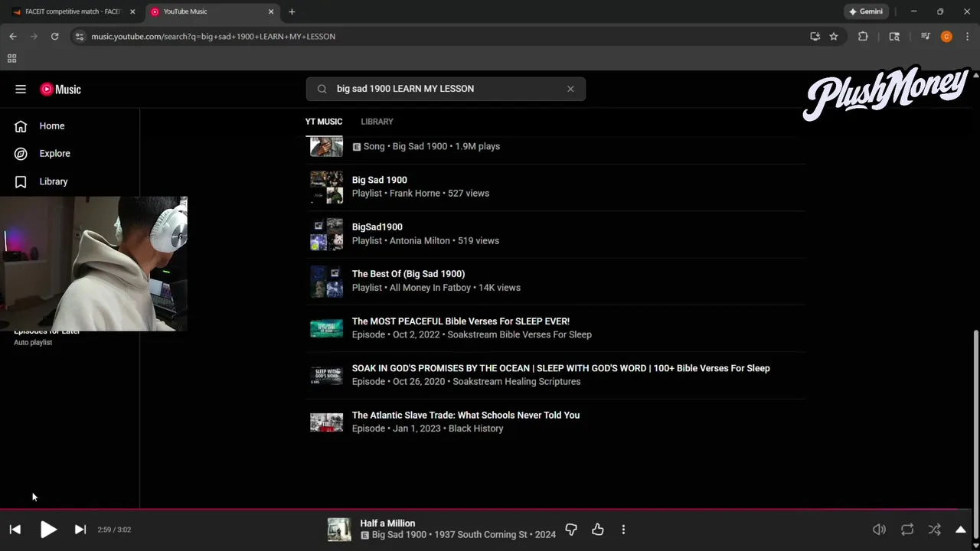Click All Money In Fatboy channel name

coord(429,288)
